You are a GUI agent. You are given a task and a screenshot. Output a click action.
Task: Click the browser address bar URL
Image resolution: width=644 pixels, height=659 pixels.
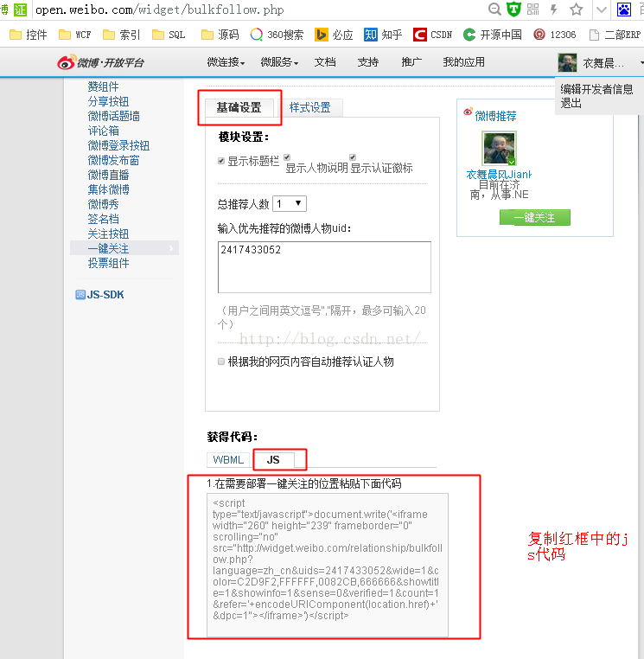click(x=160, y=10)
